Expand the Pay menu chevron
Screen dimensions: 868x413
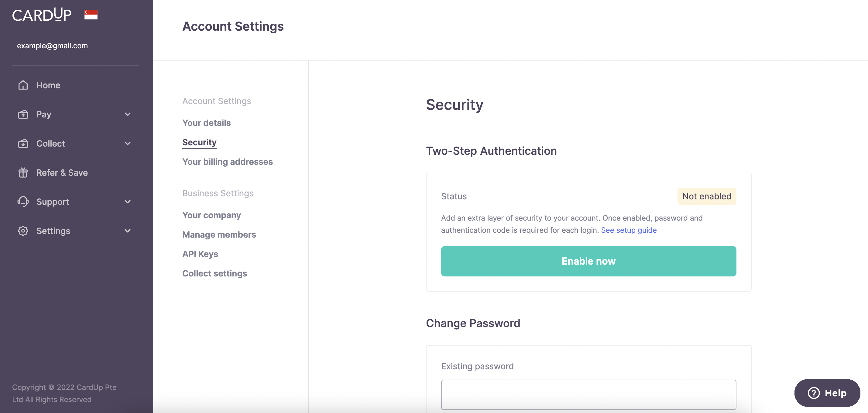[127, 114]
